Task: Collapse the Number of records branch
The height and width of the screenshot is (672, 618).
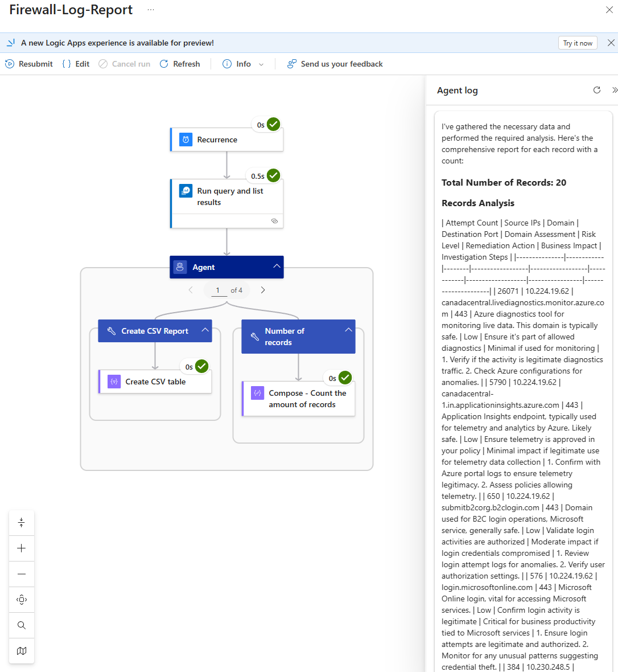Action: point(348,330)
